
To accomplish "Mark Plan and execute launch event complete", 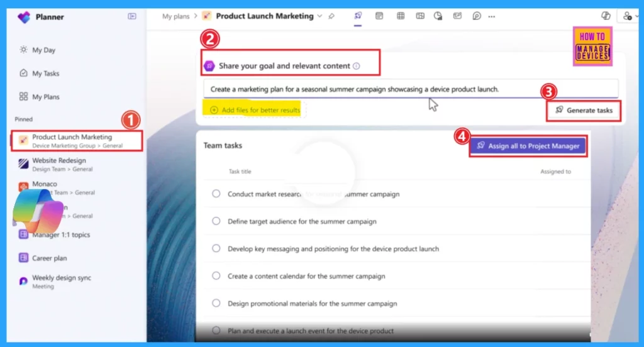I will (216, 330).
